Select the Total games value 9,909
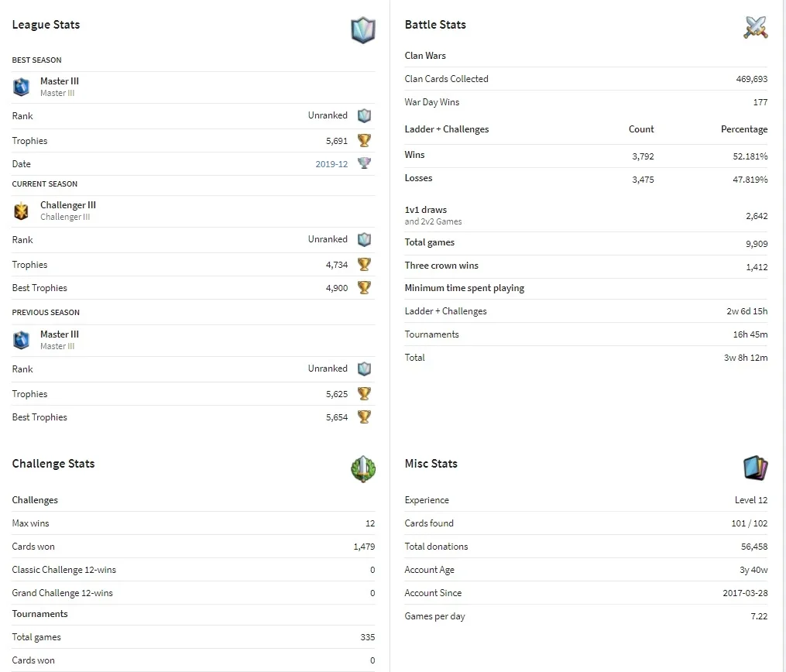This screenshot has height=672, width=786. click(757, 244)
